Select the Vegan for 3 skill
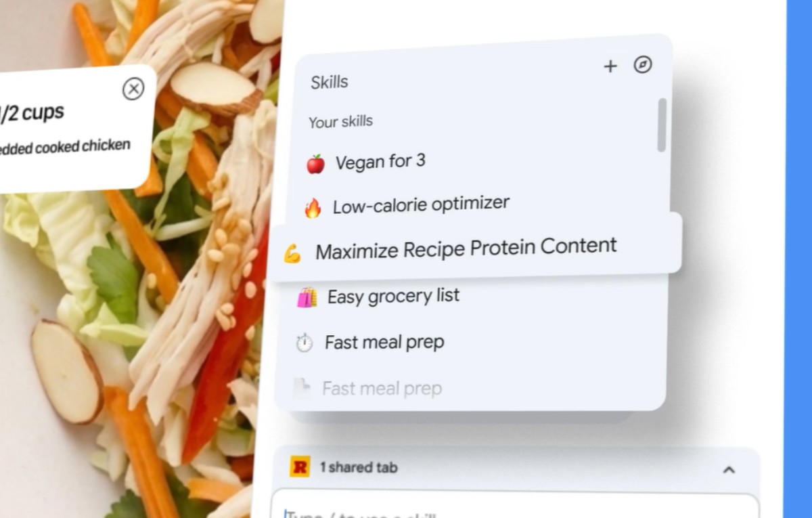The width and height of the screenshot is (812, 518). tap(380, 162)
